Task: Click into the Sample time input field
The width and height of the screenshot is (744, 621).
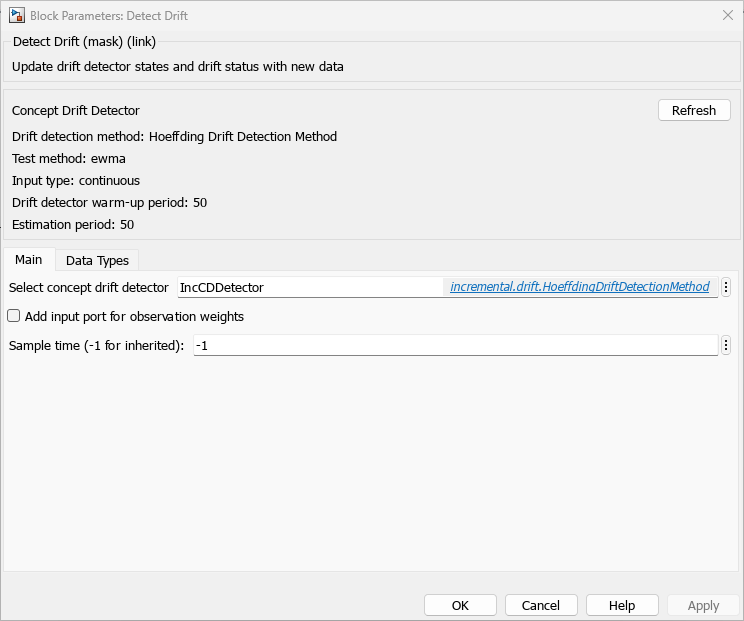Action: tap(455, 345)
